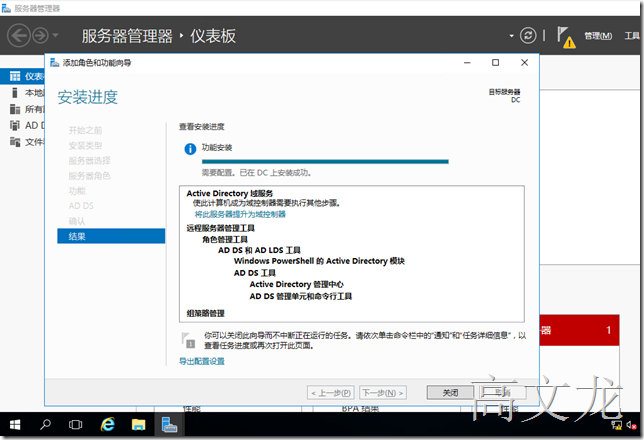Click AD DS 管理单元和命令行工具 entry

(x=301, y=296)
